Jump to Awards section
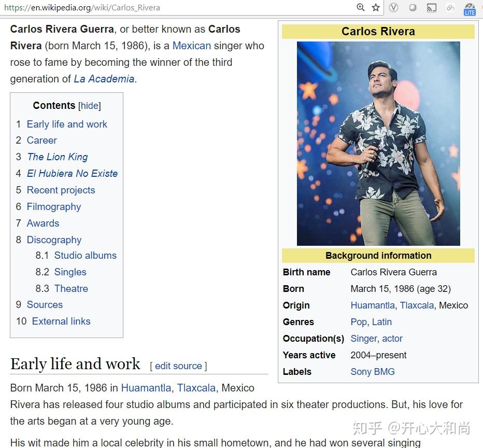483x448 pixels. (x=43, y=223)
